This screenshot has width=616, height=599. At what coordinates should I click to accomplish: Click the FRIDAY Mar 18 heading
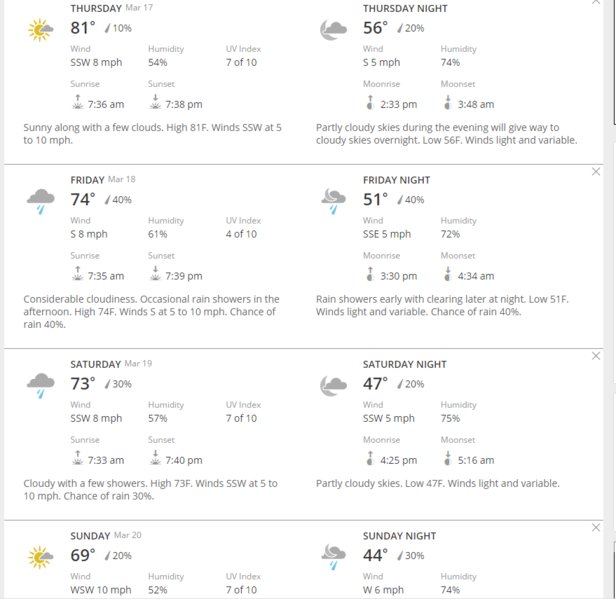coord(103,180)
